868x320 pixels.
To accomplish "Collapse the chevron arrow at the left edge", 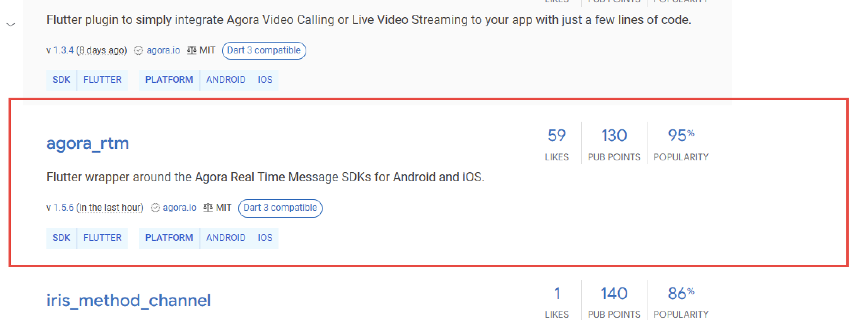I will (x=11, y=25).
